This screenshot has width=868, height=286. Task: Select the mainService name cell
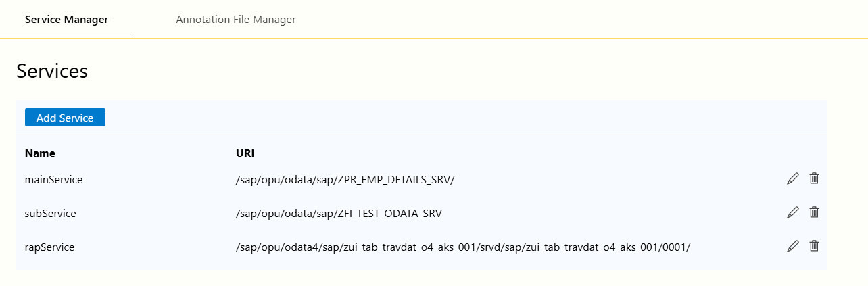[x=53, y=179]
